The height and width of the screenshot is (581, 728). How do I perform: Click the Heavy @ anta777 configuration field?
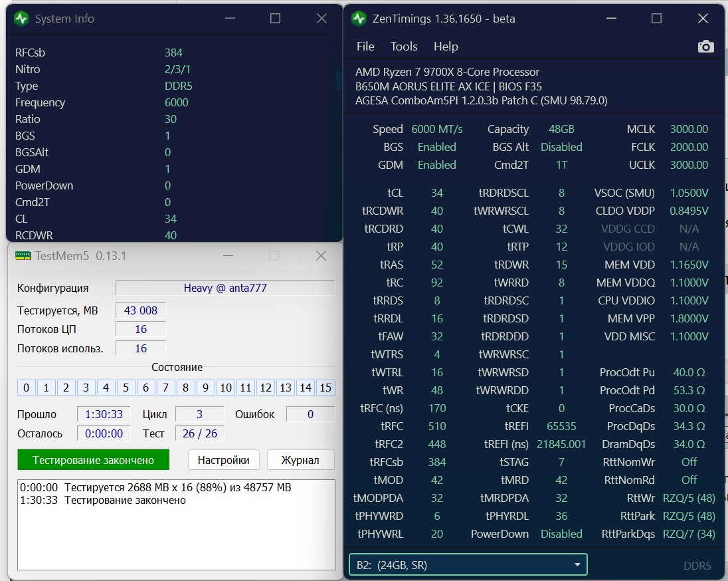pyautogui.click(x=225, y=288)
